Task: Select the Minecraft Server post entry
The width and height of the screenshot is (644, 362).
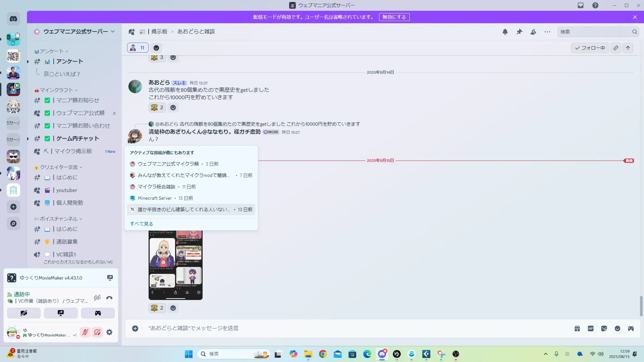Action: tap(155, 198)
